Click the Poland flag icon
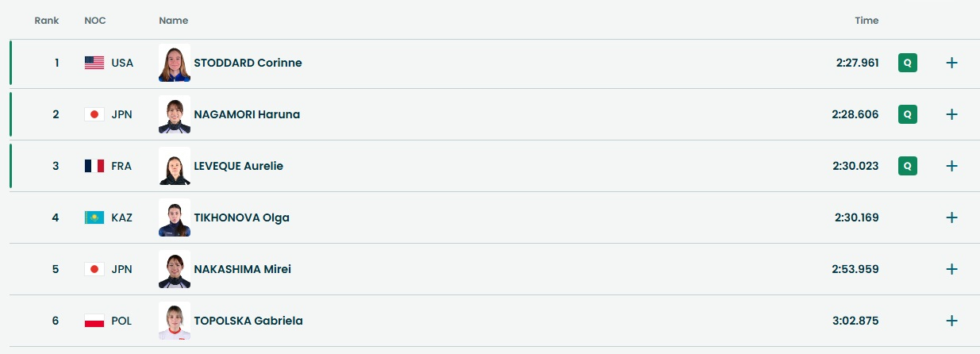This screenshot has width=980, height=354. 94,321
